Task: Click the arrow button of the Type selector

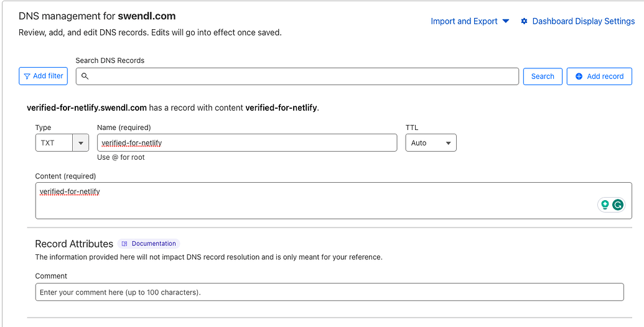Action: pos(81,143)
